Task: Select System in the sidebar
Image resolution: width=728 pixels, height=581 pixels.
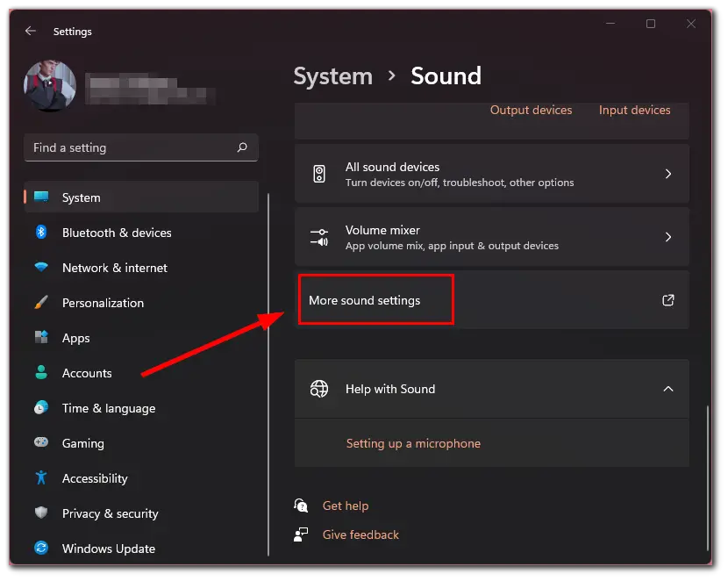Action: 141,197
